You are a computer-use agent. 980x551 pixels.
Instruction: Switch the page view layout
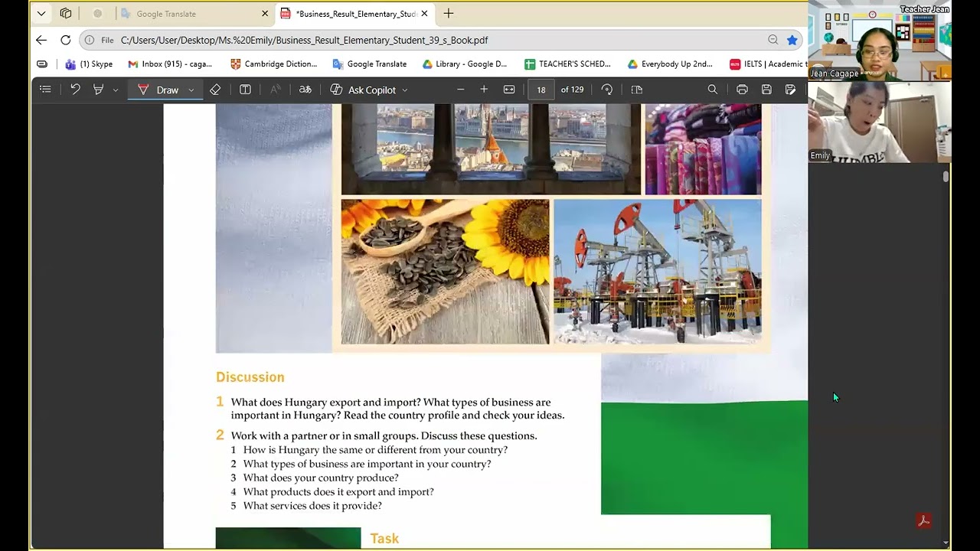(636, 90)
